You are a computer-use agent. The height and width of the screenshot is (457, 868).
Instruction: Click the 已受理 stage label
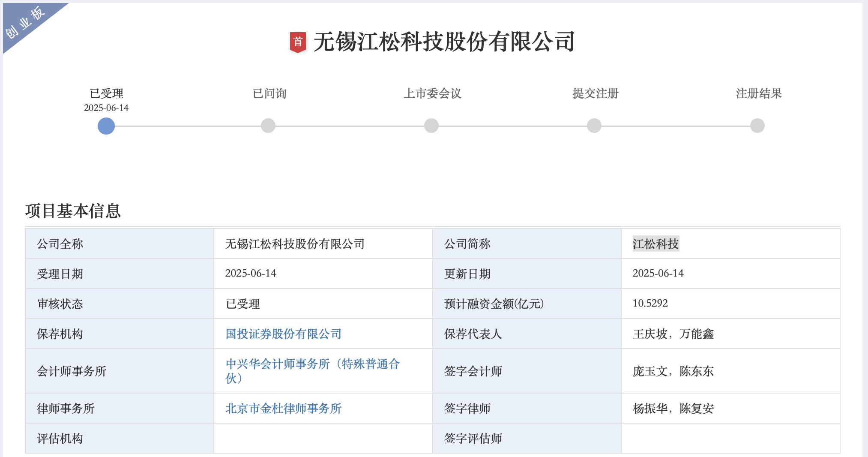[106, 93]
